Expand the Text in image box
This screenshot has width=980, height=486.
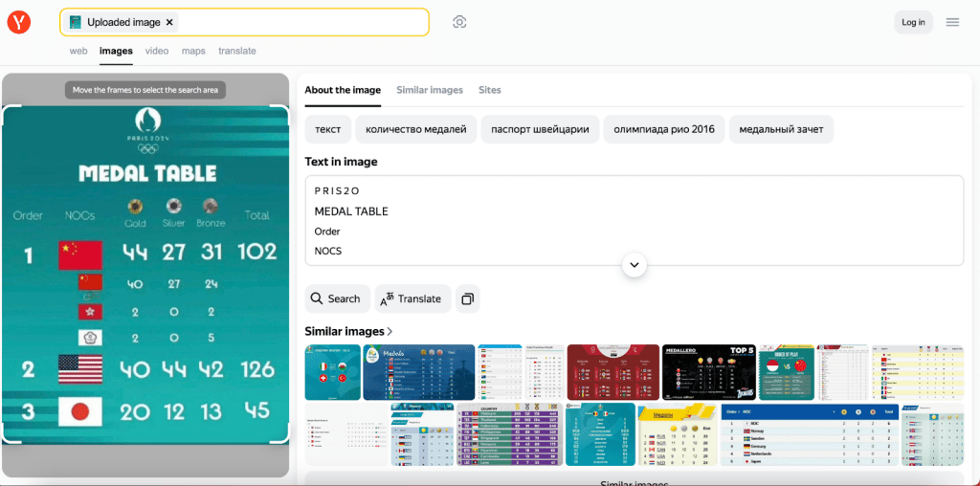[634, 265]
